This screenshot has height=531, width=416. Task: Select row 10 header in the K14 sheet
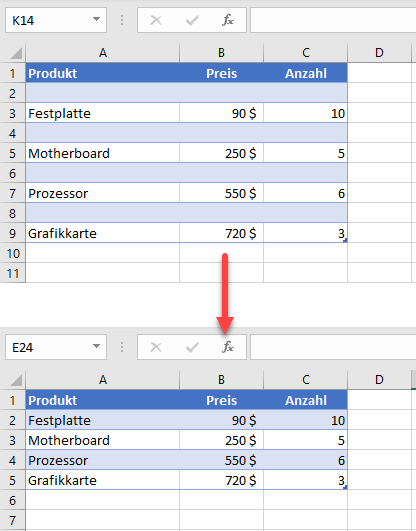pyautogui.click(x=13, y=253)
